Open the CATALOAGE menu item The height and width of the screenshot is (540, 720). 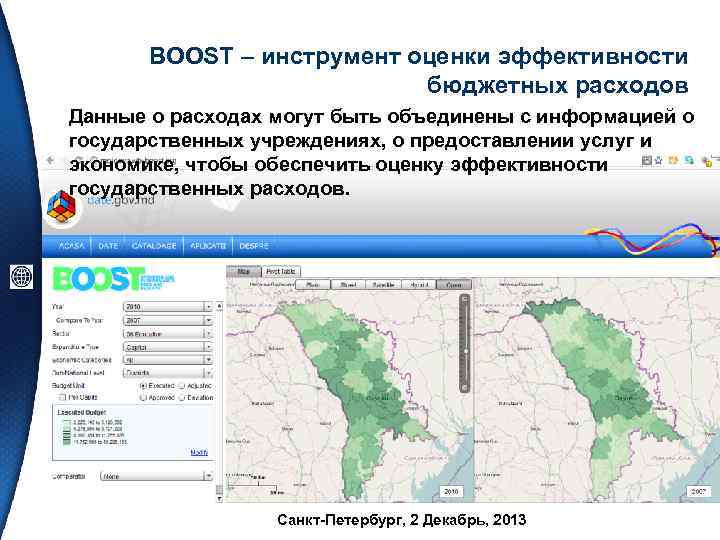pyautogui.click(x=154, y=246)
